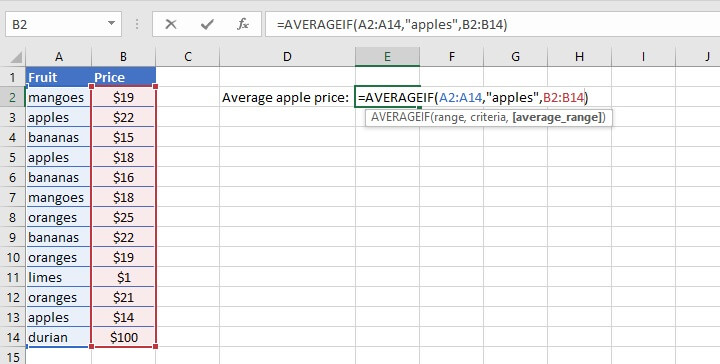Select the $15 price cell

pyautogui.click(x=124, y=137)
